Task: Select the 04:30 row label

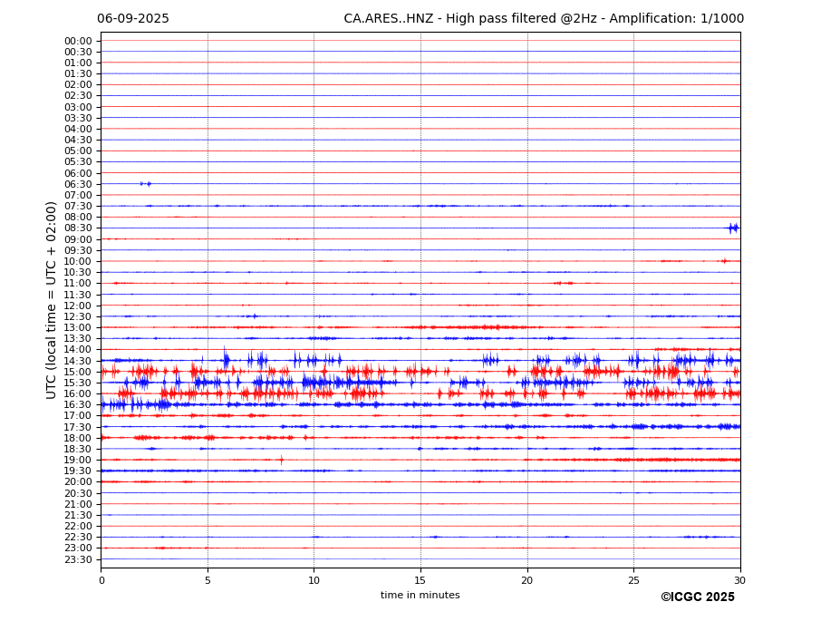Action: click(78, 140)
